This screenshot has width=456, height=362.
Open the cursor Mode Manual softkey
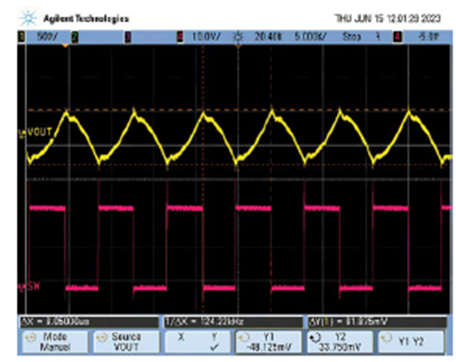(x=55, y=342)
